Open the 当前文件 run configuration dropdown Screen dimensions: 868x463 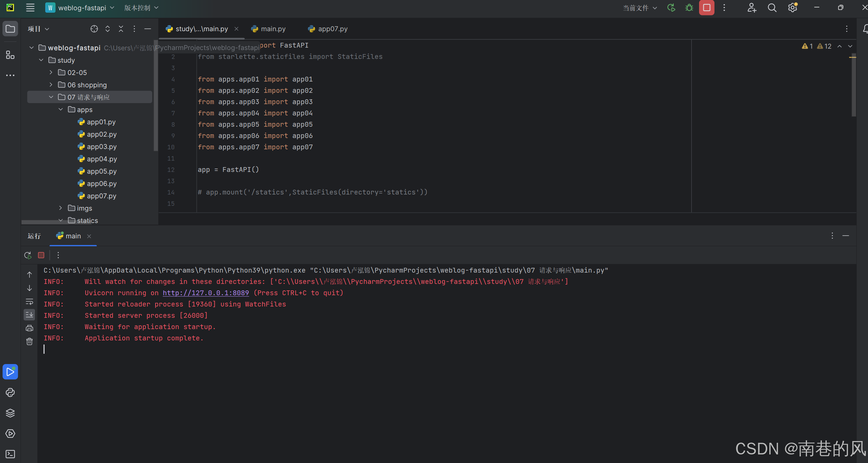tap(639, 8)
